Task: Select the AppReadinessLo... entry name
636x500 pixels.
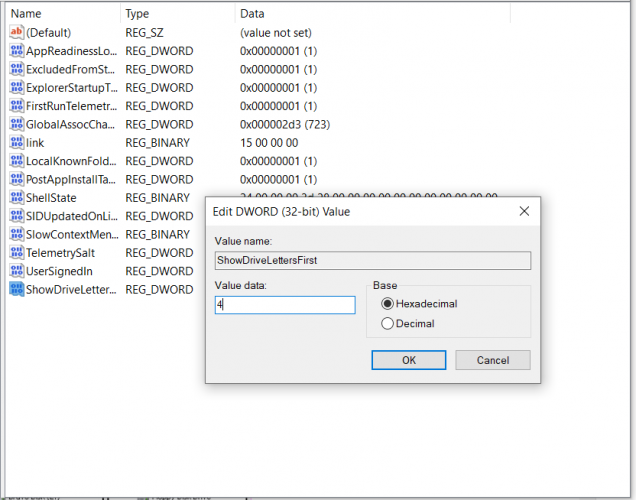Action: pyautogui.click(x=71, y=51)
